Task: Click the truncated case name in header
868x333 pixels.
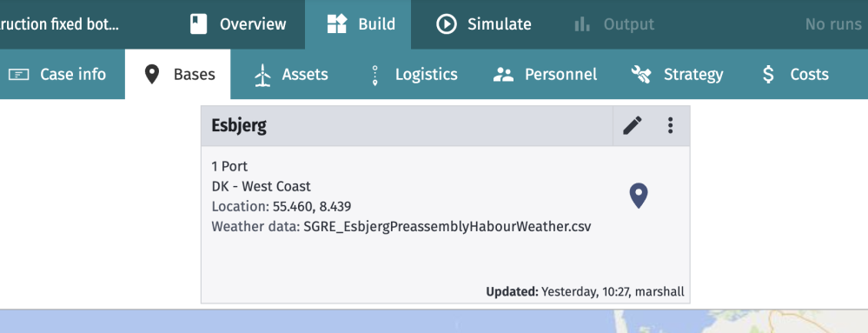Action: point(60,24)
